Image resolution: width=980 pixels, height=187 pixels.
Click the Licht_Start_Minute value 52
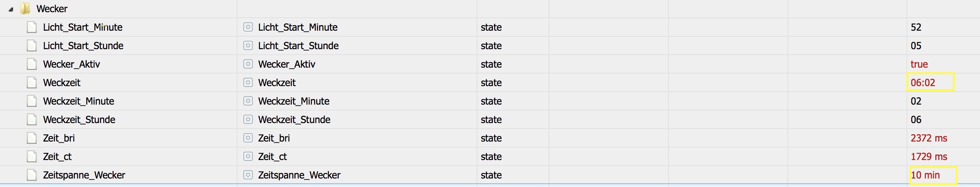(916, 27)
